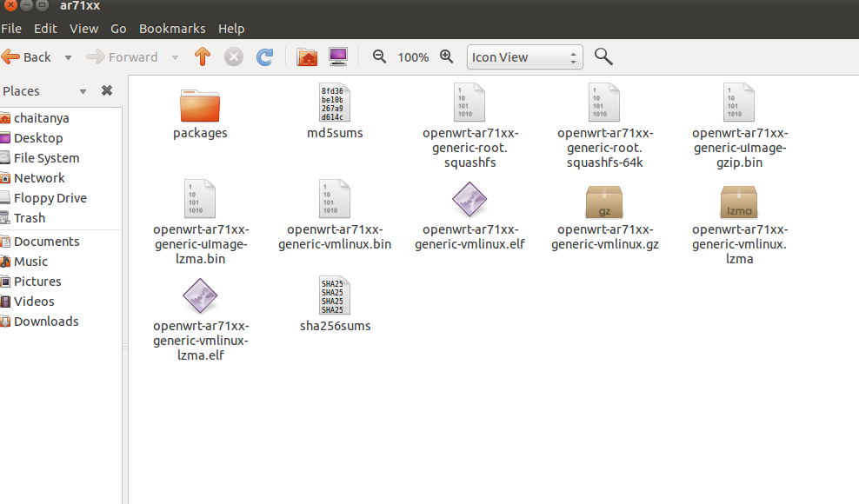Select generic-root.squashfs-64k file icon
The height and width of the screenshot is (504, 859).
click(604, 103)
